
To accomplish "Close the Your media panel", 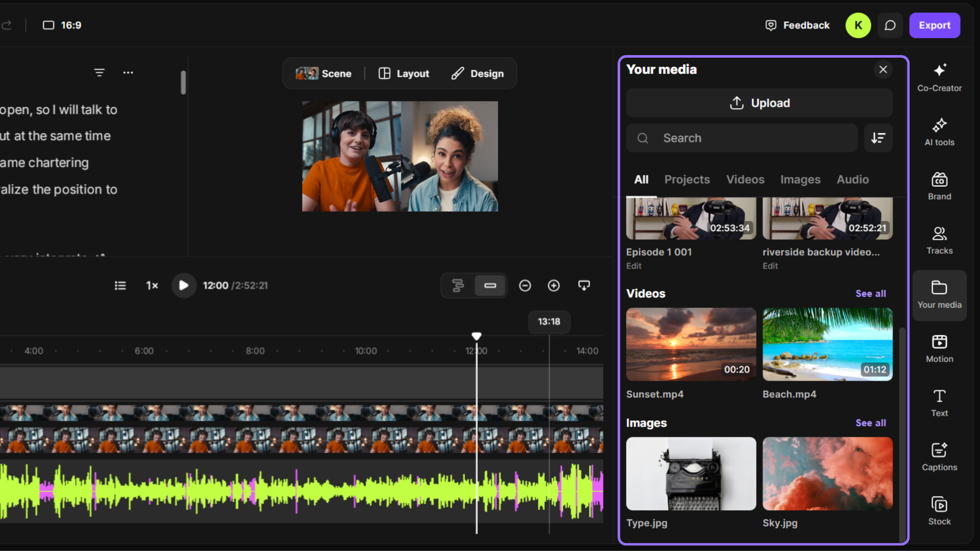I will coord(883,69).
